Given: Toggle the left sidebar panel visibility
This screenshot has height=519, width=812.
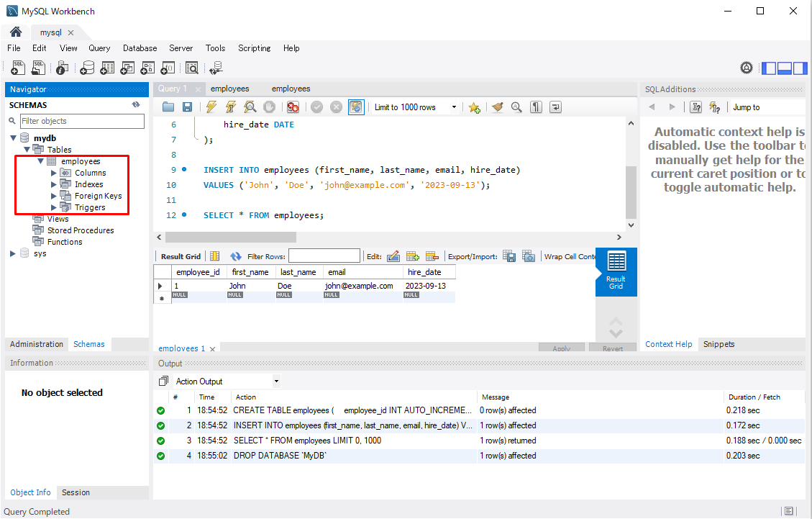Looking at the screenshot, I should click(x=769, y=68).
